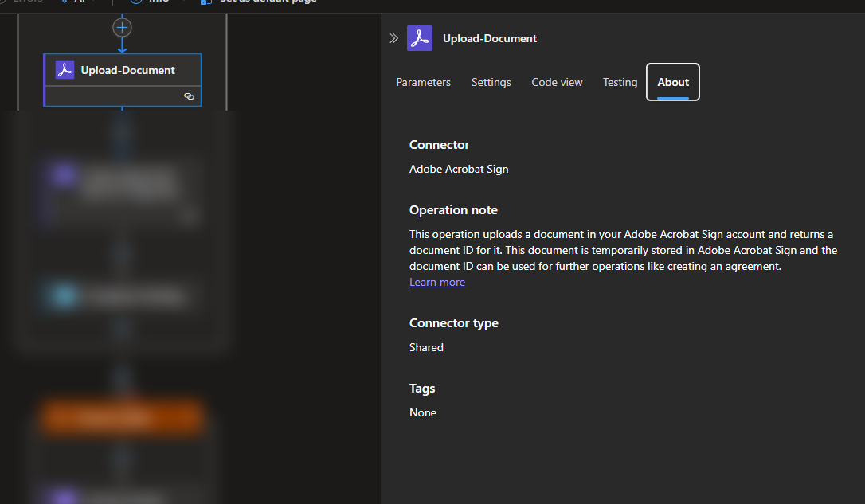Click the plus insert-step button above Upload-Document
This screenshot has height=504, width=865.
[x=122, y=28]
